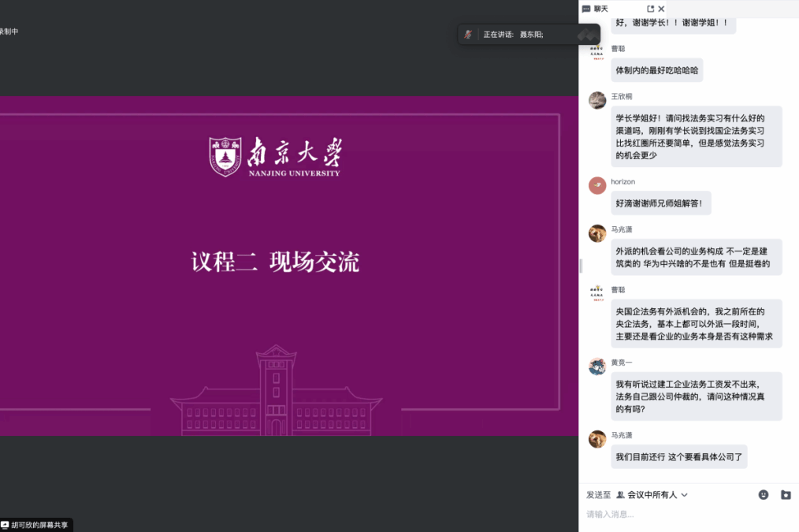Click the 正在讲话 speaker indicator
Image resolution: width=799 pixels, height=532 pixels.
(513, 35)
